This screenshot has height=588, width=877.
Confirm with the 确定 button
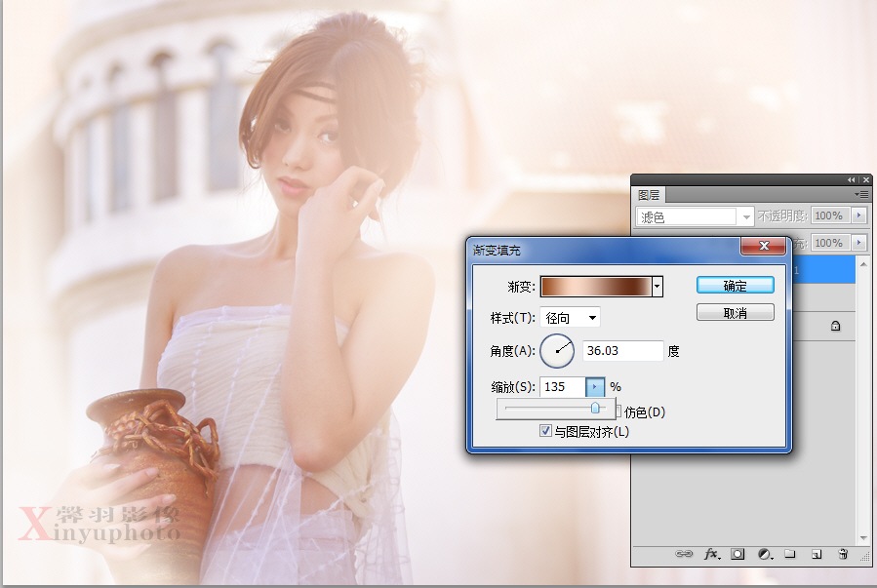pyautogui.click(x=735, y=286)
